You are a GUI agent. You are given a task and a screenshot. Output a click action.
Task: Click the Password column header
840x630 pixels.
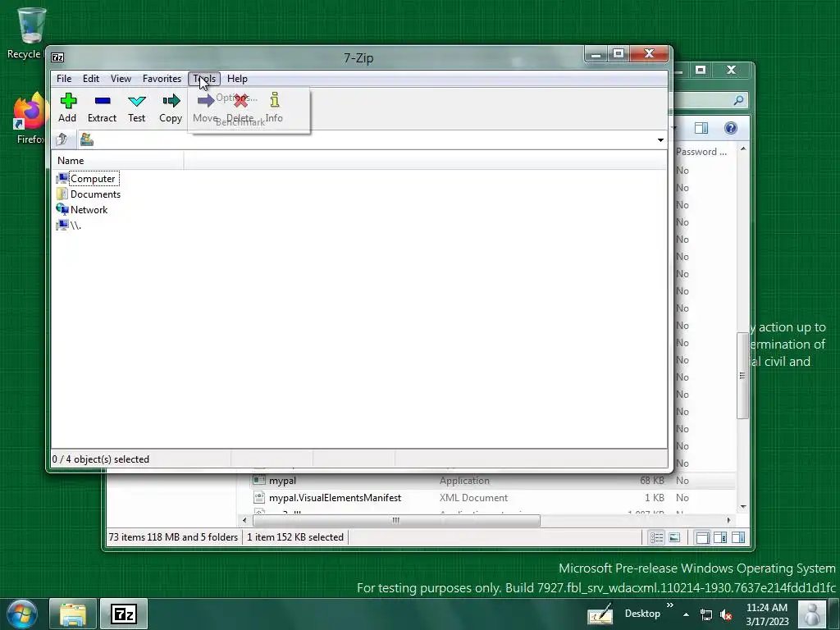701,152
